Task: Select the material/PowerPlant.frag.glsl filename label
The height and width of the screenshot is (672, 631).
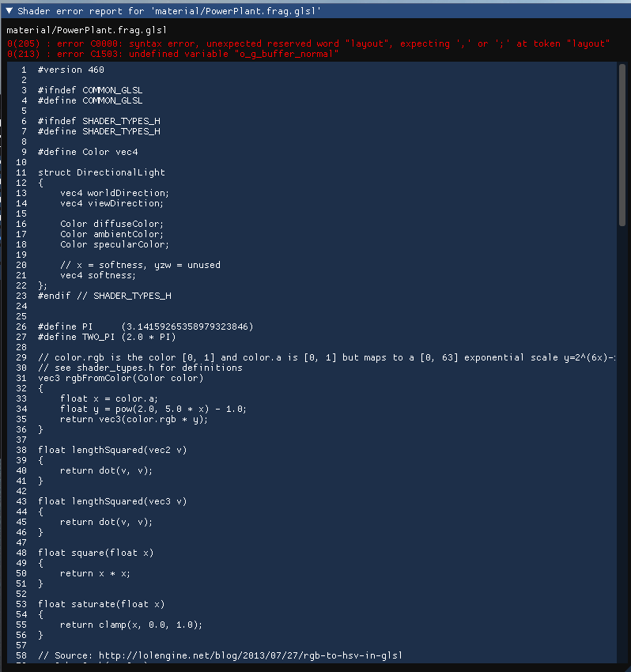Action: (x=87, y=30)
